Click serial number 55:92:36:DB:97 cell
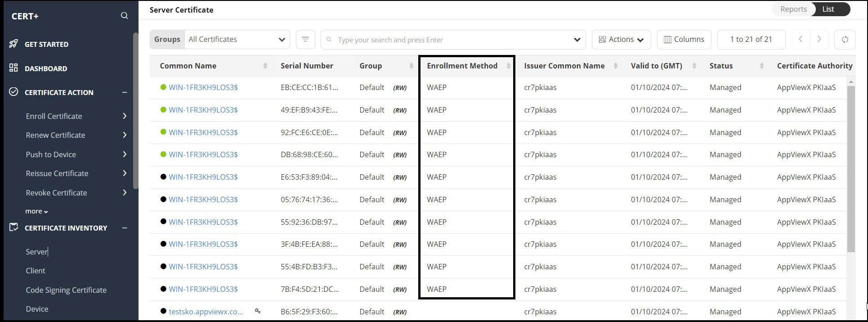Screen dimensions: 868x322 (x=309, y=222)
